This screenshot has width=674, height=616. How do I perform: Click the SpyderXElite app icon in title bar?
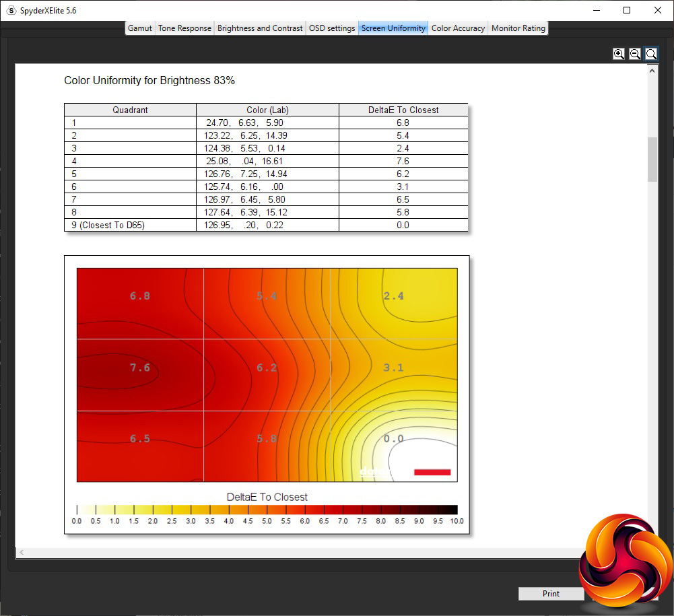click(11, 10)
